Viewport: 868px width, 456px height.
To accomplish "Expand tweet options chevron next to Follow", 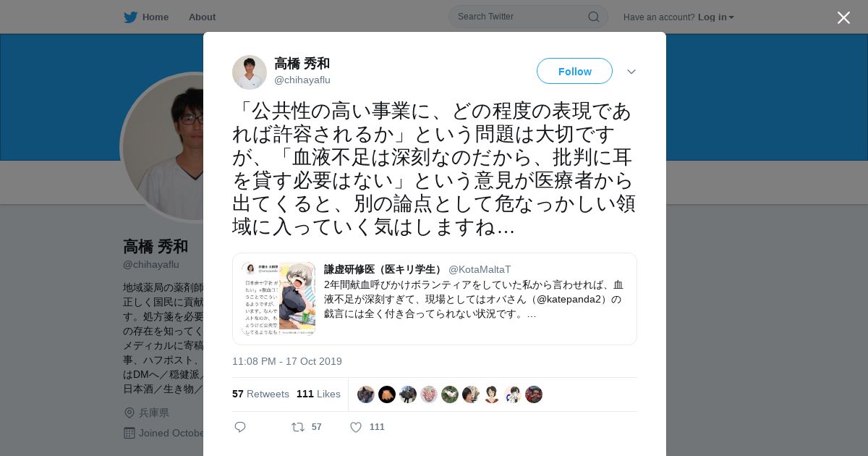I will [x=631, y=72].
